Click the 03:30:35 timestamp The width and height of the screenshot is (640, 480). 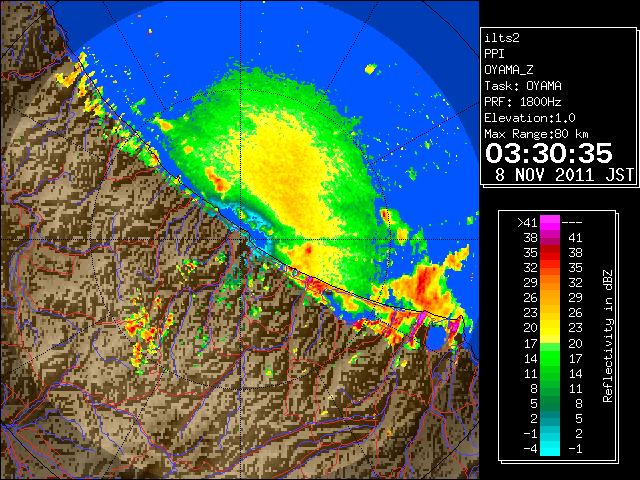pyautogui.click(x=549, y=153)
